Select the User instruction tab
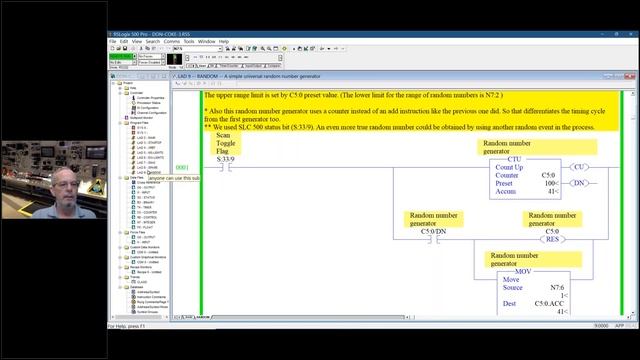This screenshot has width=640, height=360. [201, 66]
